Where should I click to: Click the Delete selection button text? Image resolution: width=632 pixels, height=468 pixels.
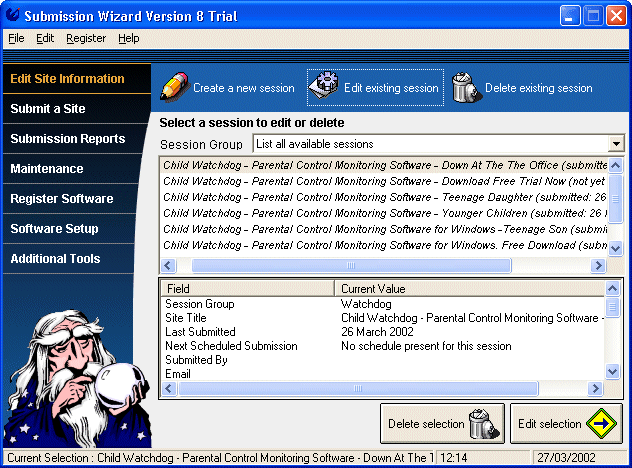click(x=426, y=424)
